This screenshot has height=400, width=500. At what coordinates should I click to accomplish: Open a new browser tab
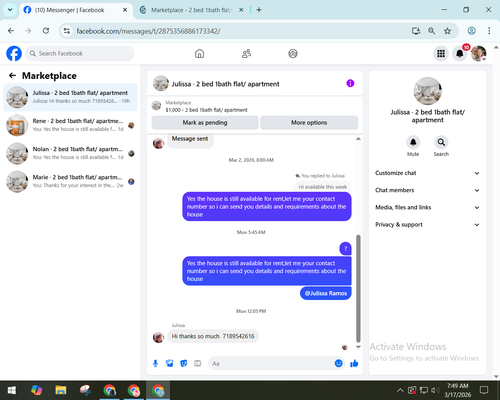click(x=259, y=10)
